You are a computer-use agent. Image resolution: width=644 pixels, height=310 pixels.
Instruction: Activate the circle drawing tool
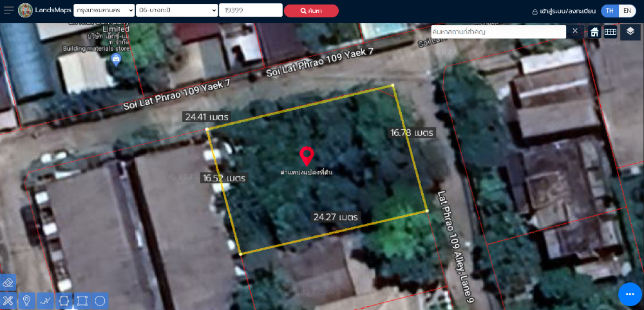point(100,300)
